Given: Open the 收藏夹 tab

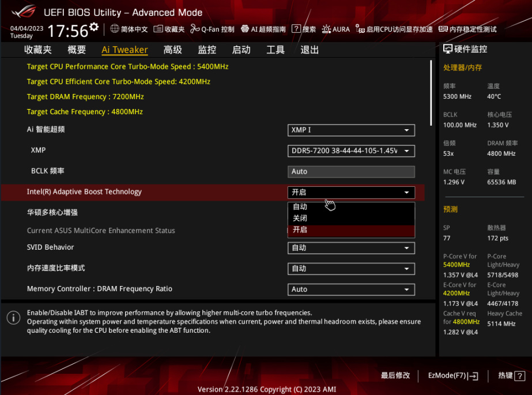Looking at the screenshot, I should click(38, 50).
